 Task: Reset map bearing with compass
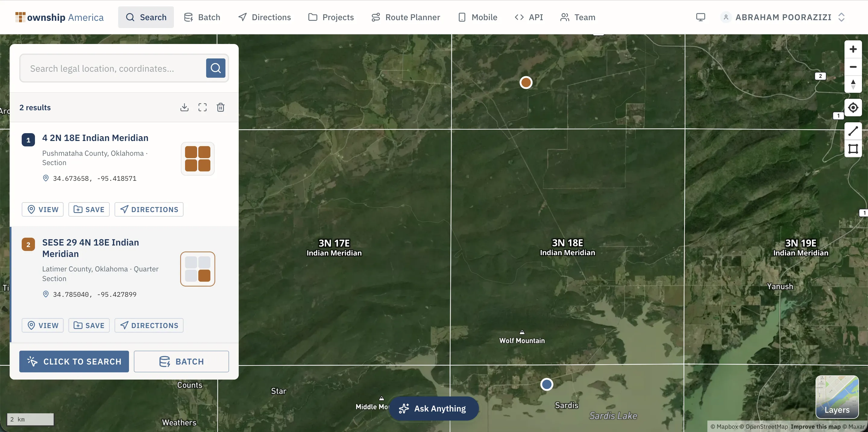(853, 84)
